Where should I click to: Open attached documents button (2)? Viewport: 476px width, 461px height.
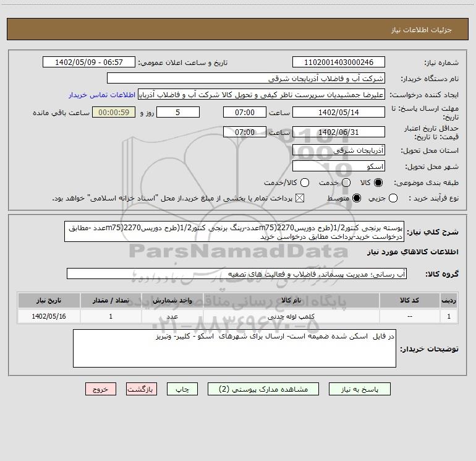coord(263,389)
